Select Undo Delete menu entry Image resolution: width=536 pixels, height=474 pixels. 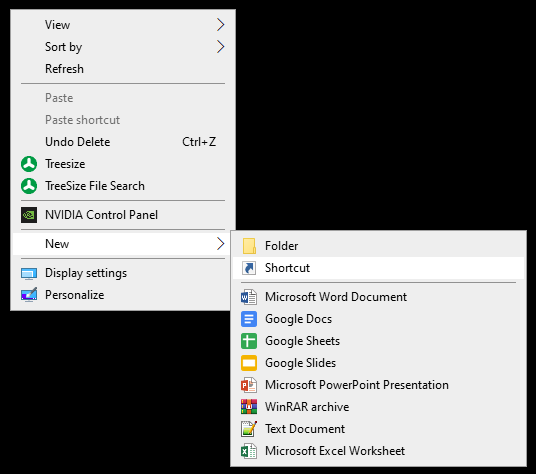point(123,142)
